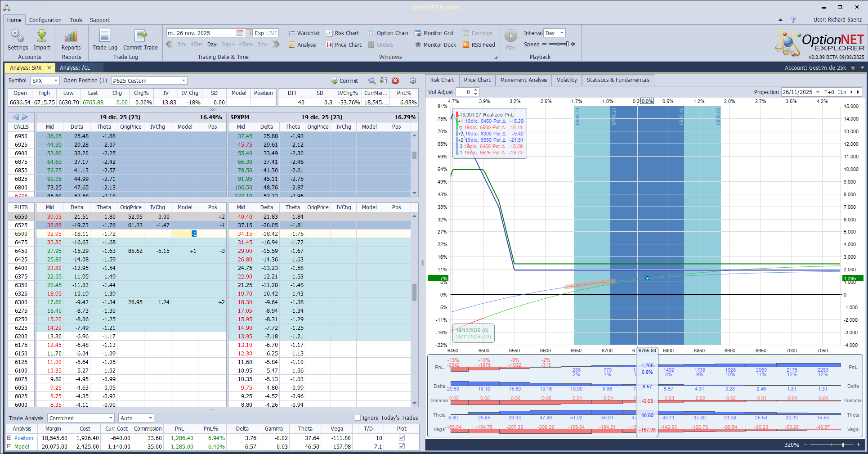Adjust the playback Speed slider
The width and height of the screenshot is (868, 454).
pos(558,44)
